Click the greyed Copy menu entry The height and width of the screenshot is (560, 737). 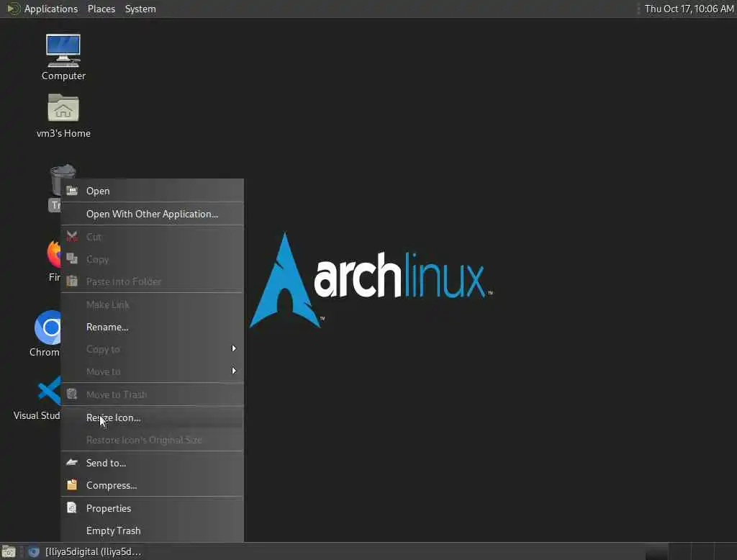(x=153, y=259)
